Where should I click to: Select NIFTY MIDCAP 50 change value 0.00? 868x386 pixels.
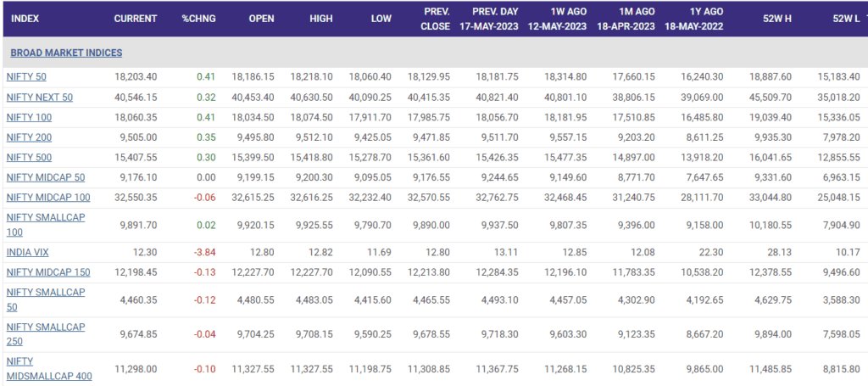coord(207,177)
